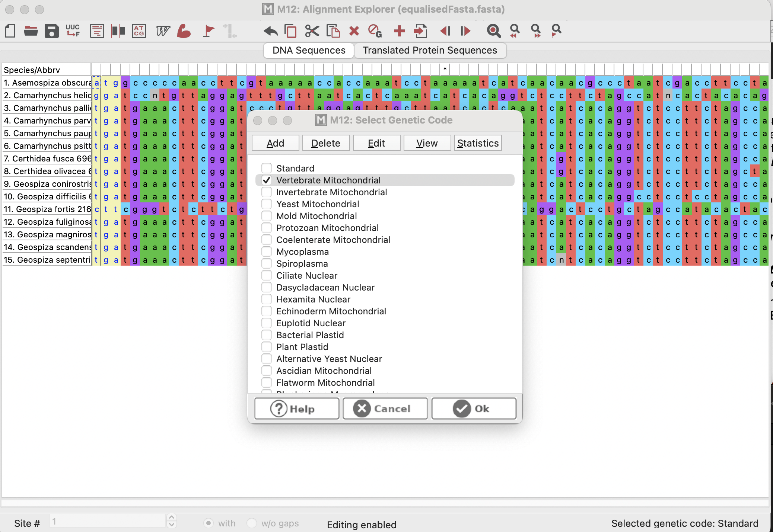This screenshot has width=773, height=532.
Task: Check Coelenterate Mitochondrial code
Action: pos(267,240)
